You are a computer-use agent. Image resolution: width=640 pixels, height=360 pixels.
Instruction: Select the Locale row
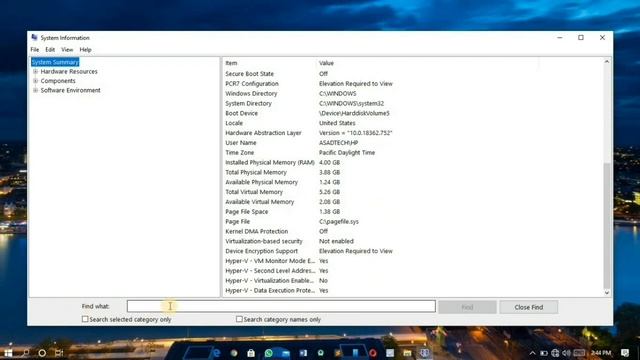coord(413,123)
